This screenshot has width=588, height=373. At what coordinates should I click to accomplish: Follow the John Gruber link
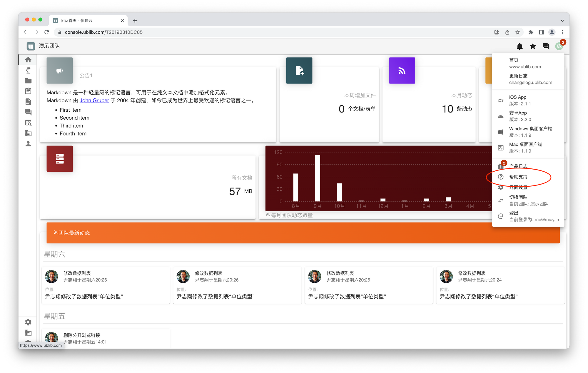[94, 101]
